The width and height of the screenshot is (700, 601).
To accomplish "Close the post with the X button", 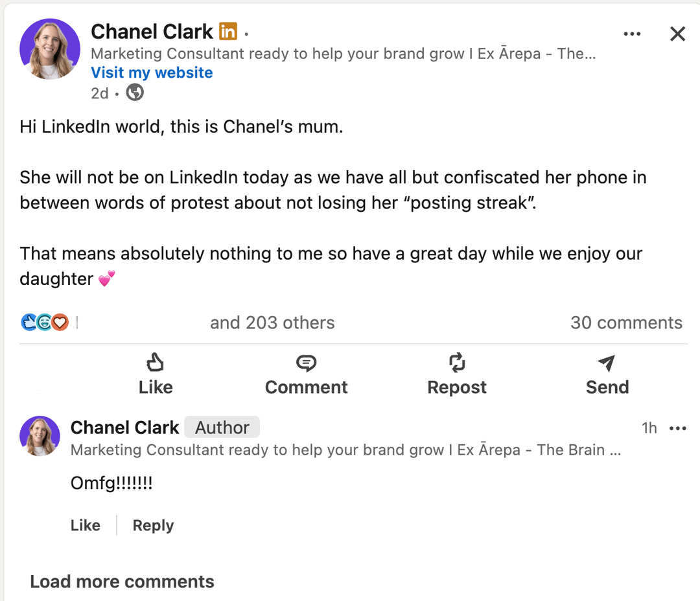I will 677,34.
